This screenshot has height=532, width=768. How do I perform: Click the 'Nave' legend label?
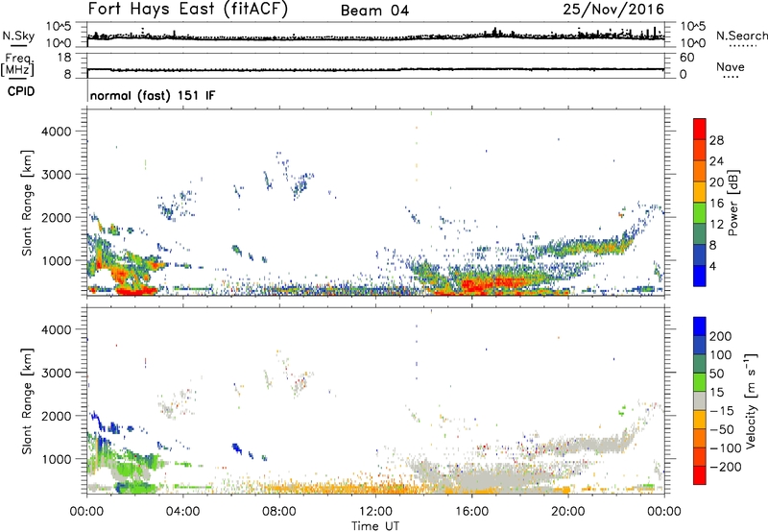(731, 66)
